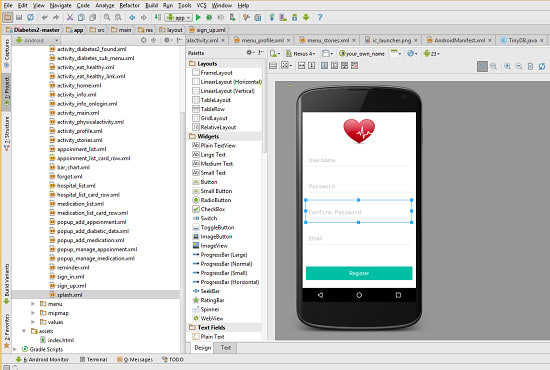Image resolution: width=550 pixels, height=370 pixels.
Task: Close the ic_launcher.png editor tab
Action: 416,40
